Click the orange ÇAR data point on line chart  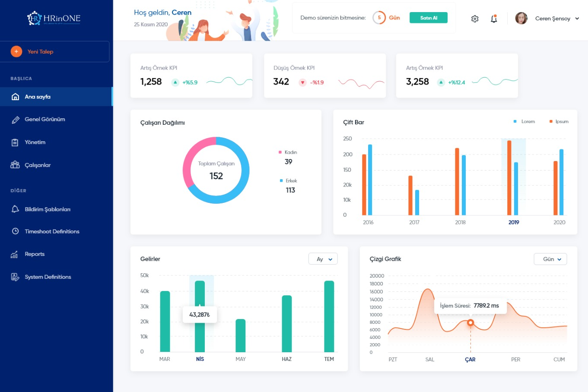(470, 322)
